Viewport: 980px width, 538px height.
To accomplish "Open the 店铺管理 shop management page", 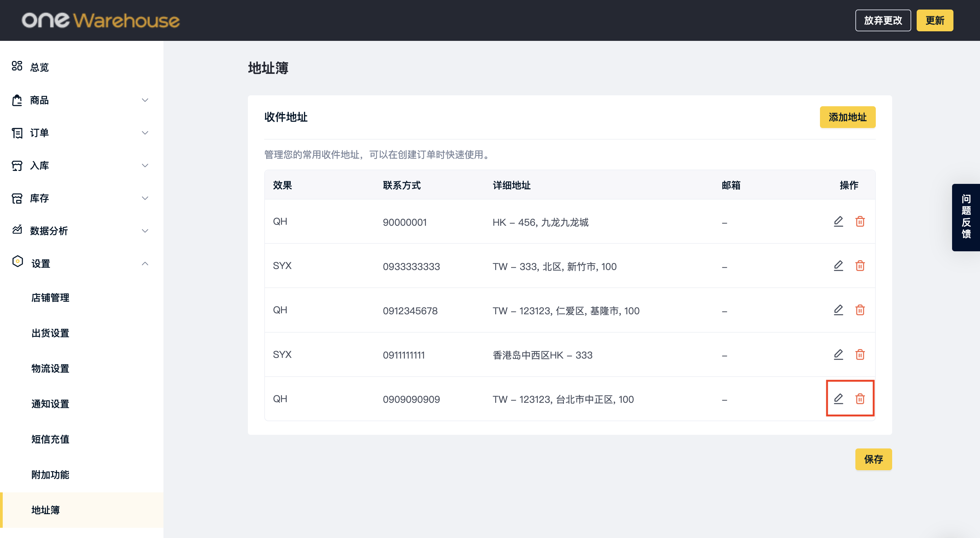I will pyautogui.click(x=50, y=298).
